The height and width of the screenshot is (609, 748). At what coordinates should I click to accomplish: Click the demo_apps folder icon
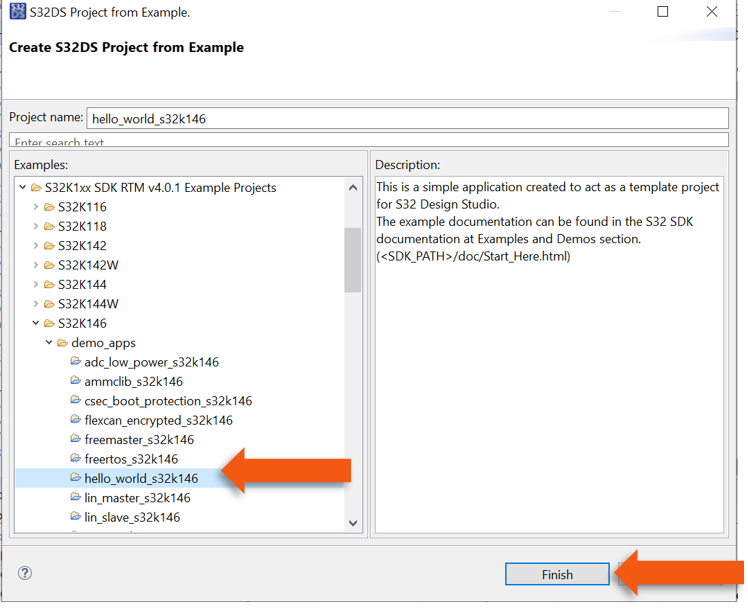coord(62,343)
